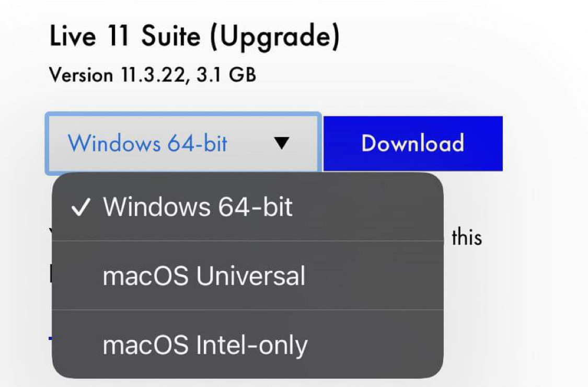588x387 pixels.
Task: Select the checked Windows 64-bit menu entry
Action: [x=198, y=207]
